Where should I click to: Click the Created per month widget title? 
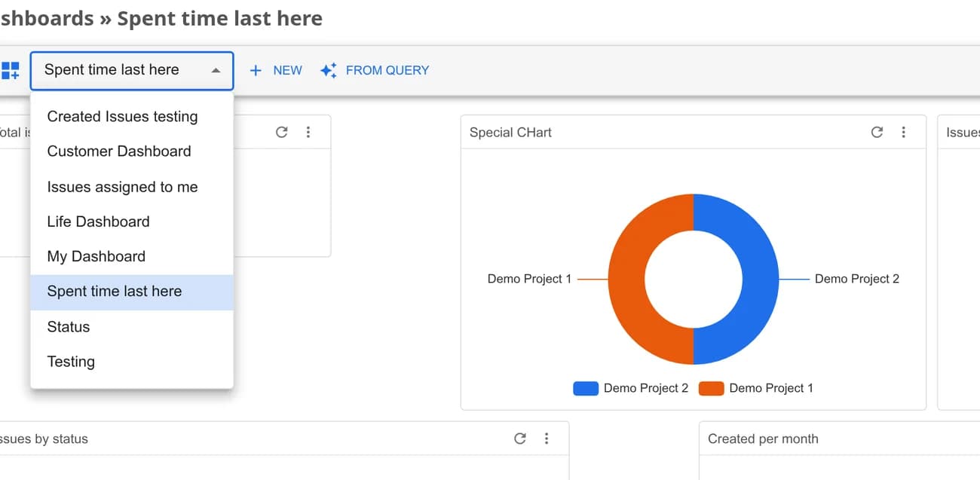tap(763, 439)
